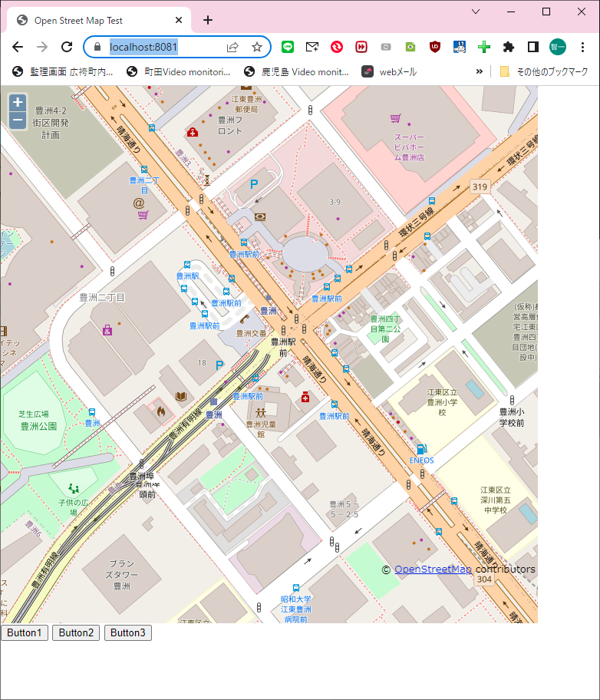Bookmark this page with the star icon
Image resolution: width=600 pixels, height=700 pixels.
tap(257, 47)
